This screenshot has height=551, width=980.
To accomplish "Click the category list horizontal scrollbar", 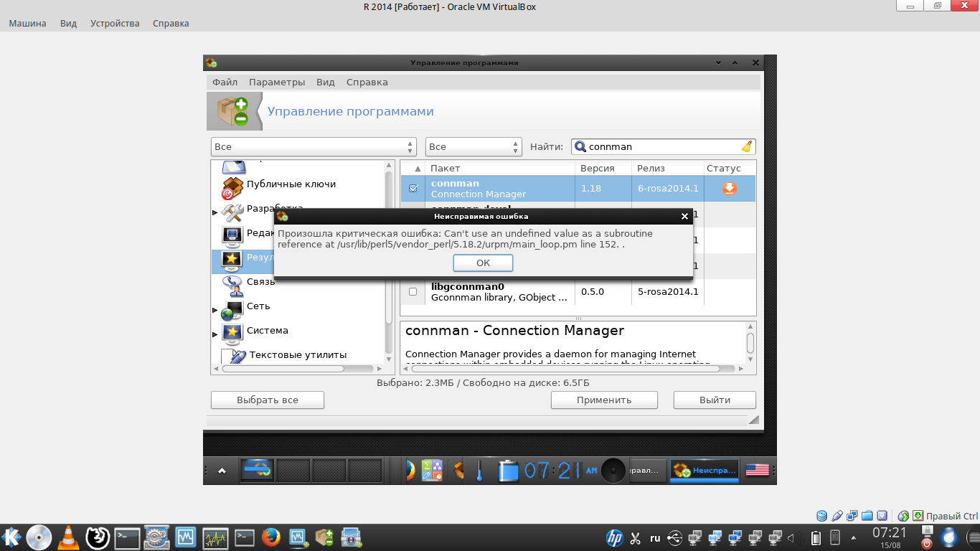I will tap(282, 369).
